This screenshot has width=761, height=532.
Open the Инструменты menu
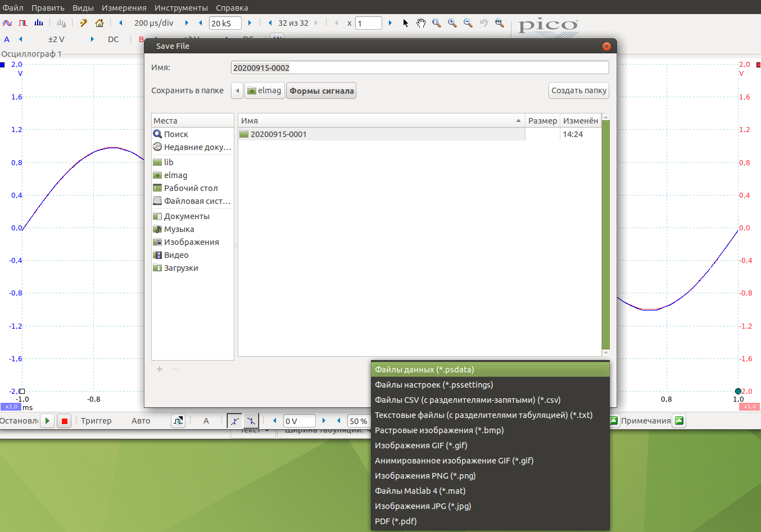pos(181,8)
